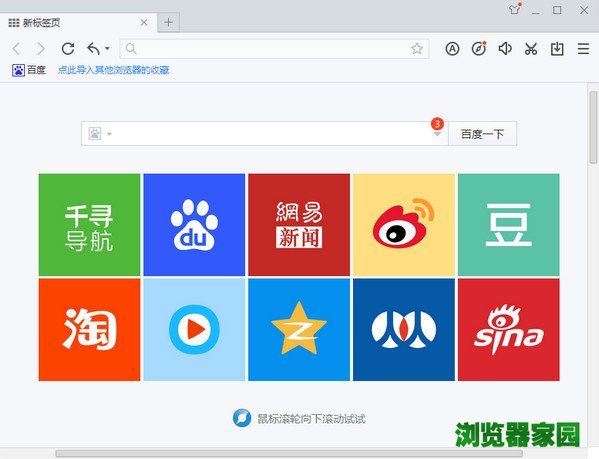Screen dimensions: 599x459
Task: Click the import bookmarks link 点此导入其他浏览器的收藏
Action: (x=113, y=70)
